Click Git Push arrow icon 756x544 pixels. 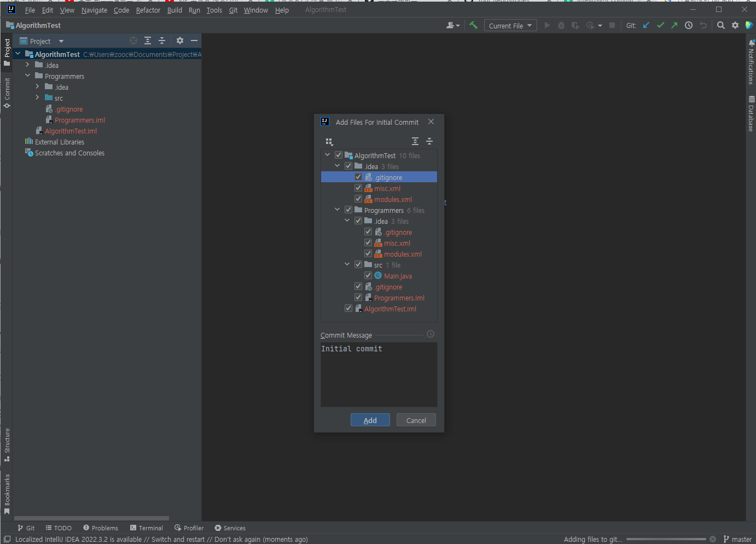pyautogui.click(x=674, y=25)
